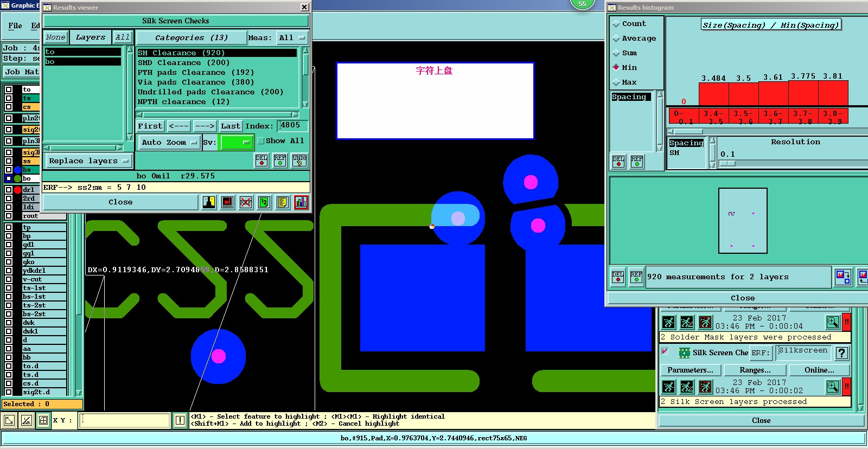Click the crossed-out REF icon
Image resolution: width=868 pixels, height=449 pixels.
pyautogui.click(x=246, y=202)
